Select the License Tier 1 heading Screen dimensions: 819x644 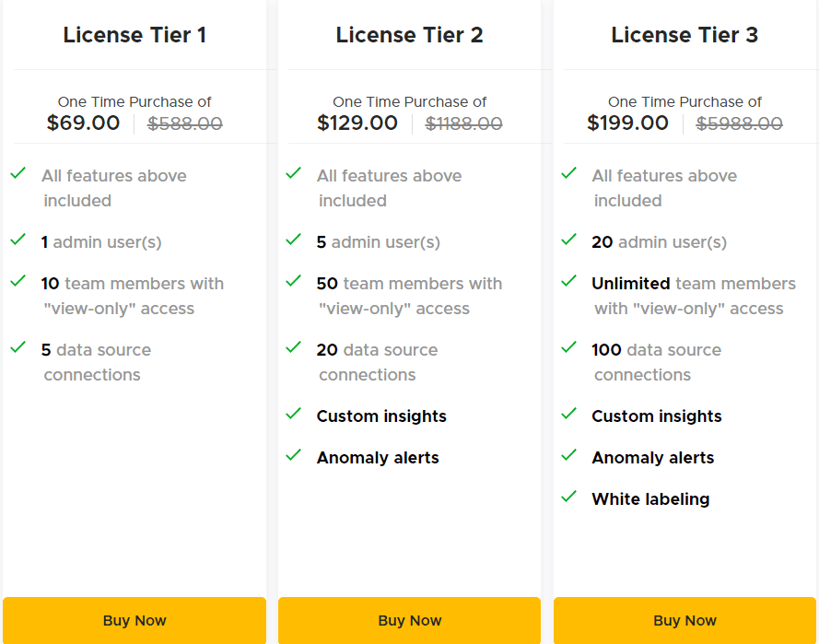pyautogui.click(x=135, y=34)
